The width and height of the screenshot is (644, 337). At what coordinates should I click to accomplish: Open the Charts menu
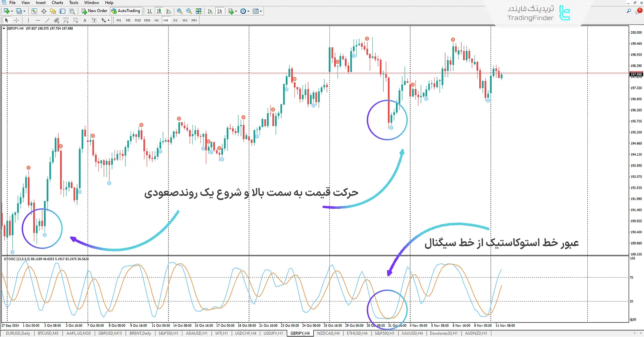pyautogui.click(x=57, y=2)
